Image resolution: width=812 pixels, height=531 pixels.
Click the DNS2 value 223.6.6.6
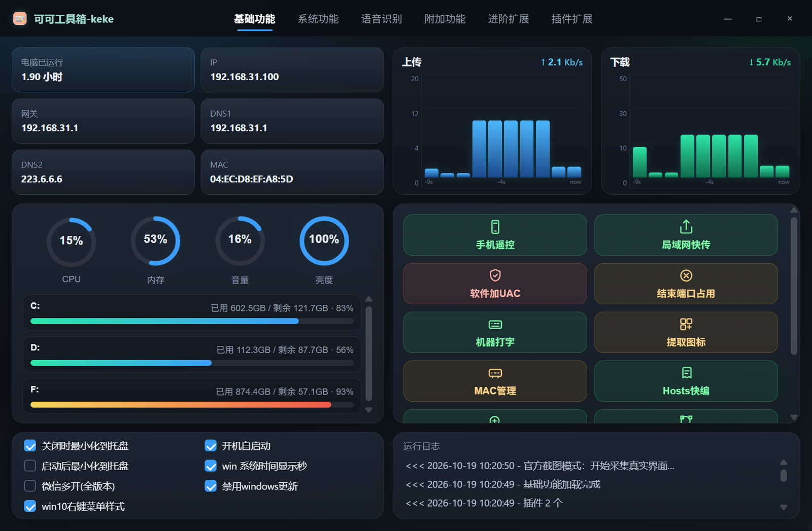coord(42,179)
